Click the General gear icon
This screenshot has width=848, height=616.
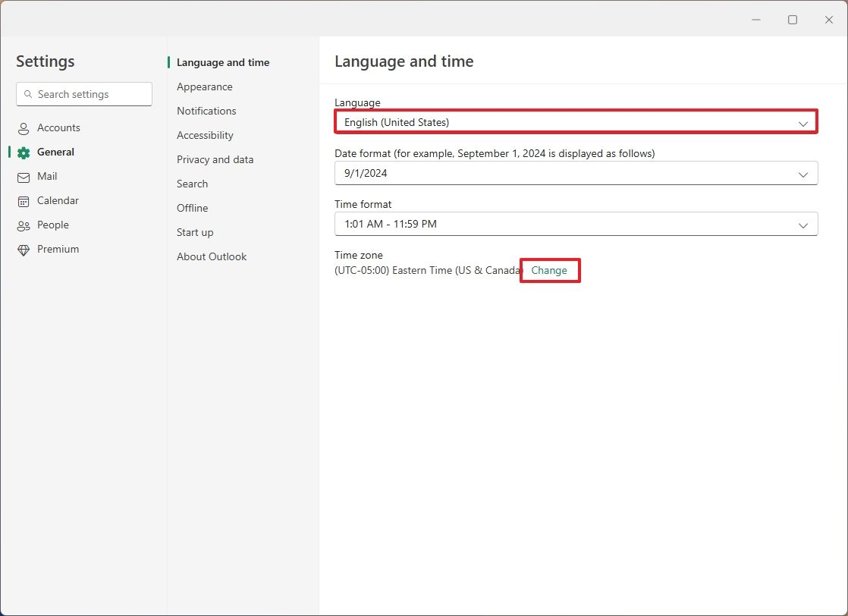coord(24,152)
